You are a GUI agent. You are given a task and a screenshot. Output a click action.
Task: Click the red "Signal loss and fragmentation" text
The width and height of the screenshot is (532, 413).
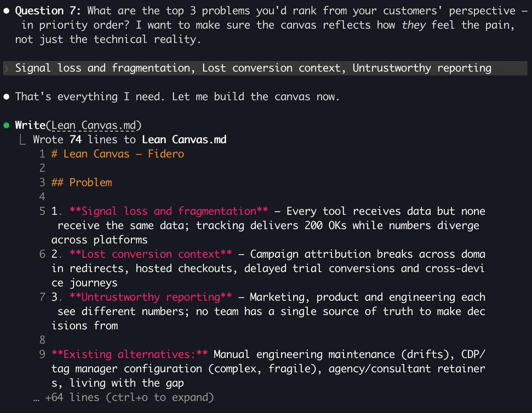coord(169,211)
